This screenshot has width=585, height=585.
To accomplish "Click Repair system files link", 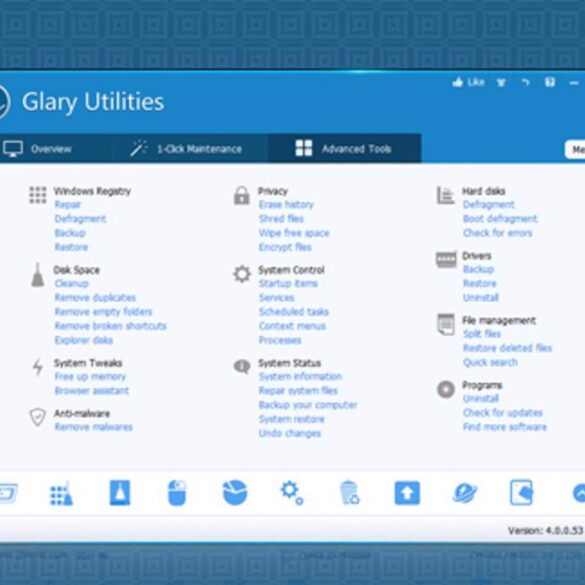I will [298, 391].
